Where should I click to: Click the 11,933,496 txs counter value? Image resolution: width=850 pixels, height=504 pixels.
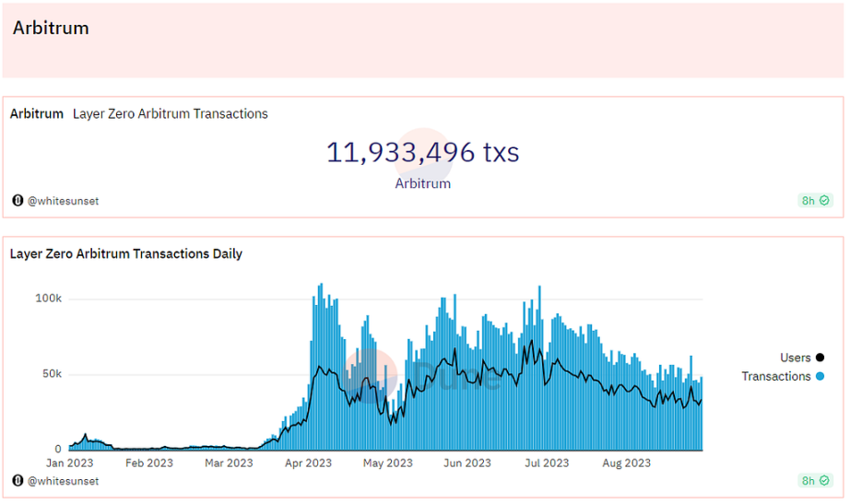(423, 152)
